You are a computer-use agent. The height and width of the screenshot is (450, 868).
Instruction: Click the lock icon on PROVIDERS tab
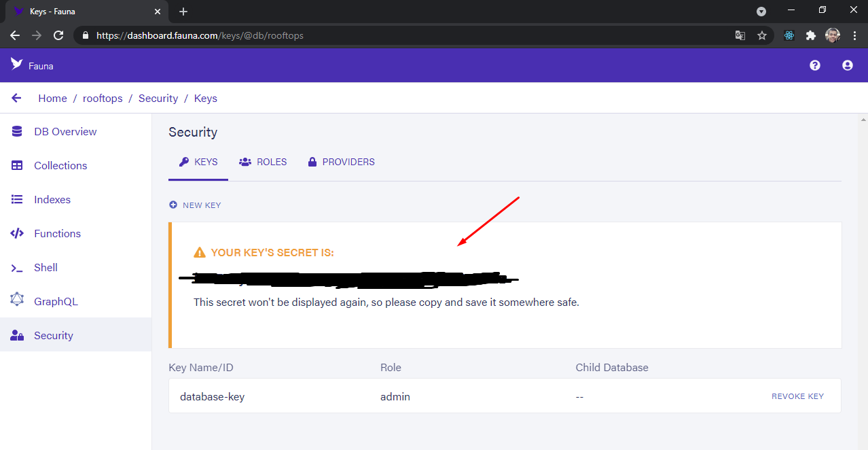[x=312, y=162]
